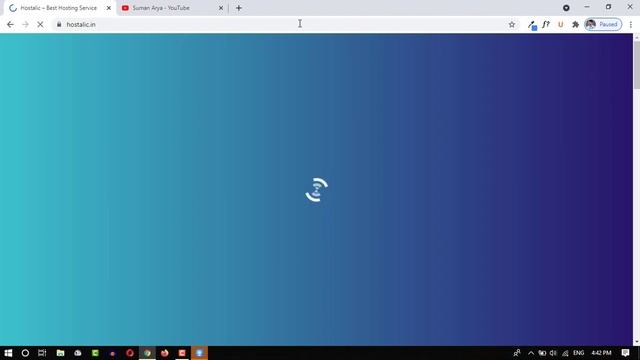The height and width of the screenshot is (360, 640).
Task: Open Chrome's three-dot menu
Action: point(631,24)
